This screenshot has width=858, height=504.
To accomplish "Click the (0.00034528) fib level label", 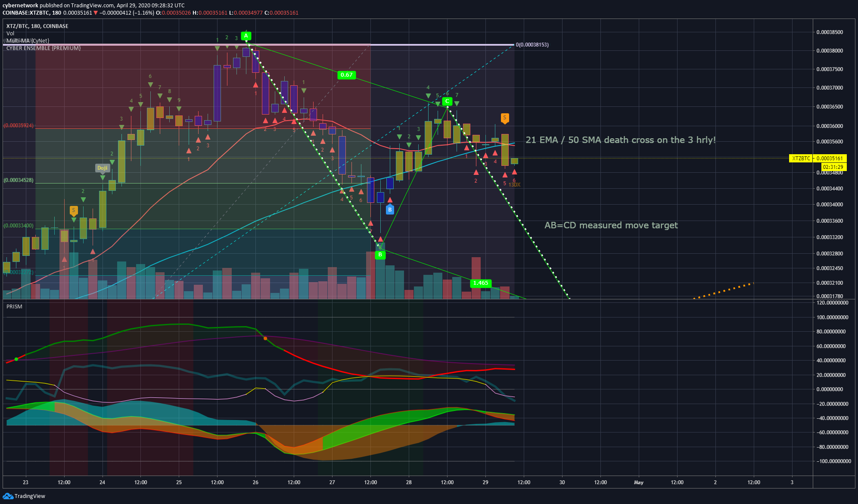I will click(x=19, y=180).
